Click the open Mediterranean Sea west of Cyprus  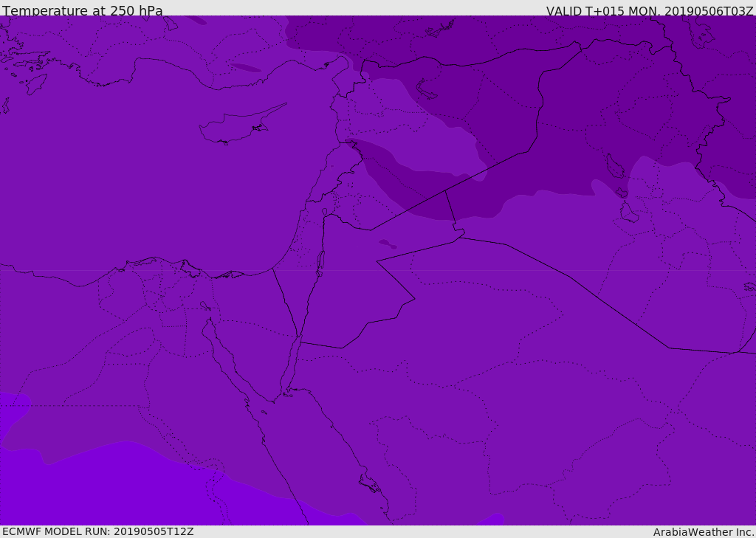(111, 170)
